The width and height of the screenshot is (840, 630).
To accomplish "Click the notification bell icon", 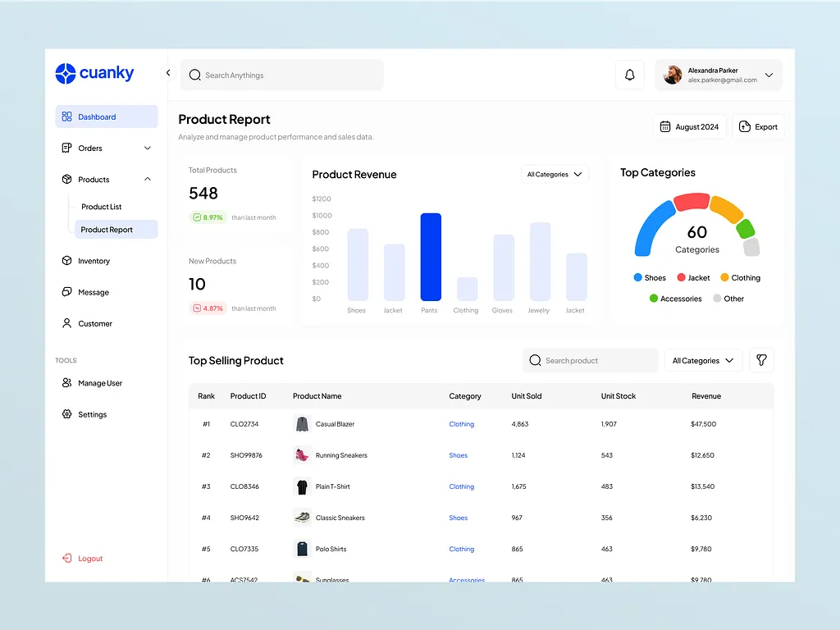I will [629, 75].
